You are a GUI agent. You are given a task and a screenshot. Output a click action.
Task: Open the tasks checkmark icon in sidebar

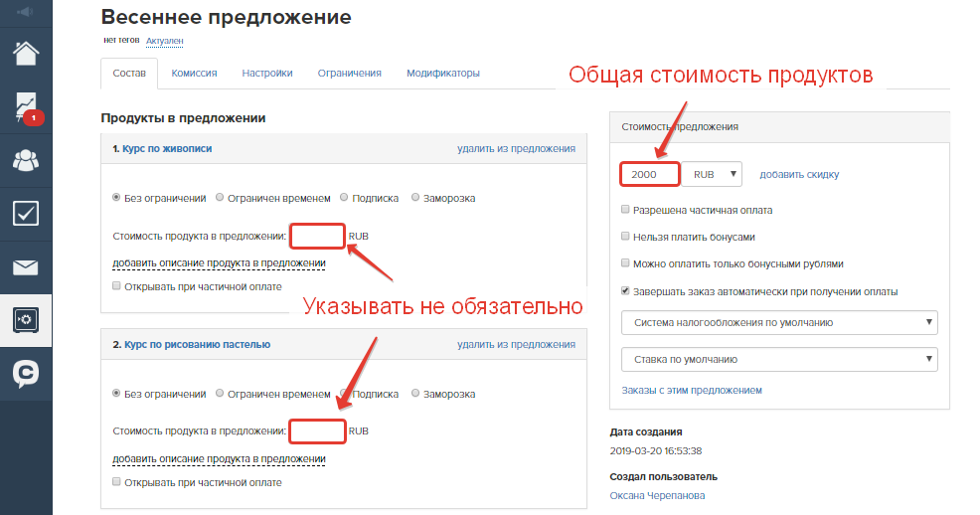tap(26, 214)
